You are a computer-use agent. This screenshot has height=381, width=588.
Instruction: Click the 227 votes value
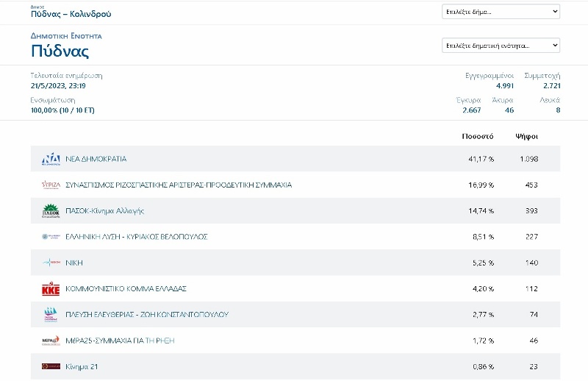click(531, 237)
